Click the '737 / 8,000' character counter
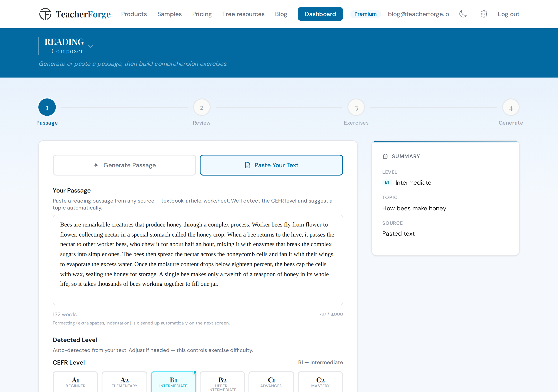The height and width of the screenshot is (392, 558). (331, 314)
